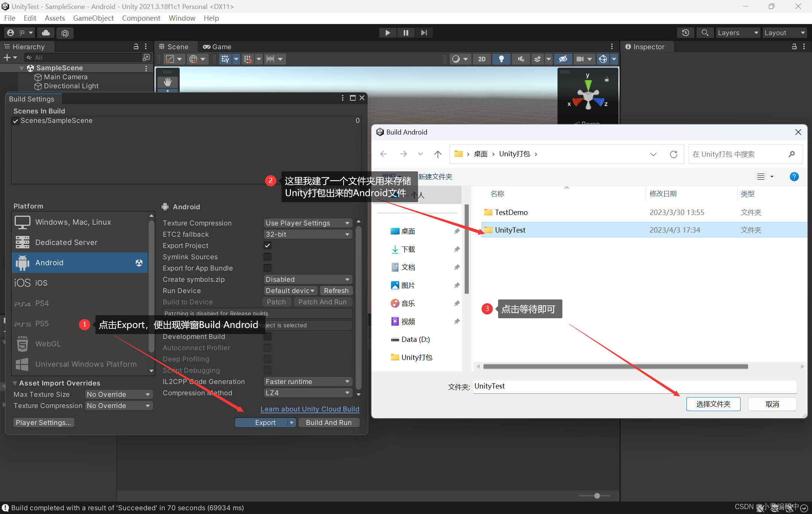Open the Window menu
812x514 pixels.
point(182,18)
